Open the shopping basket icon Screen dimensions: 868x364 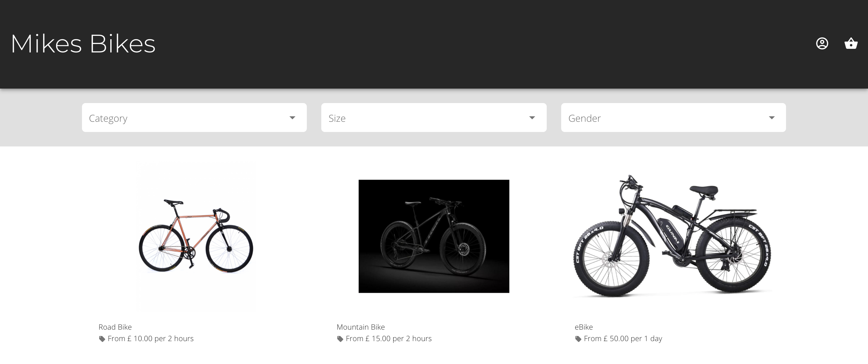851,43
